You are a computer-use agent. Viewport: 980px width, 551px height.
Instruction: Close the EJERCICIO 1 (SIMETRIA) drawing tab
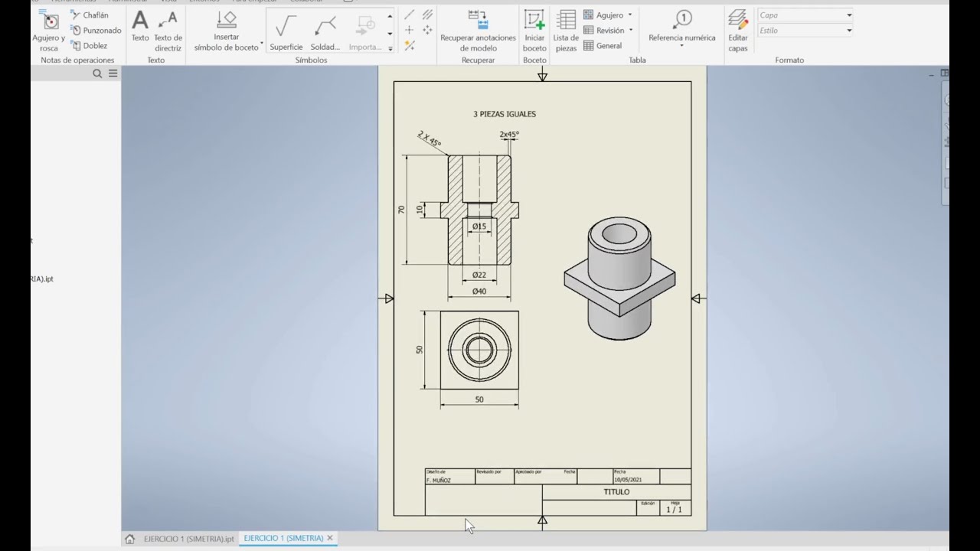click(x=330, y=538)
